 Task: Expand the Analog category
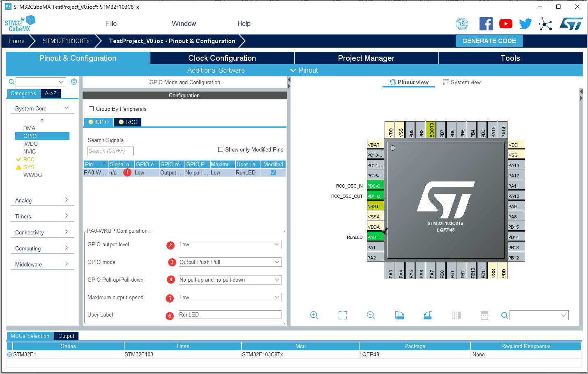click(x=42, y=200)
